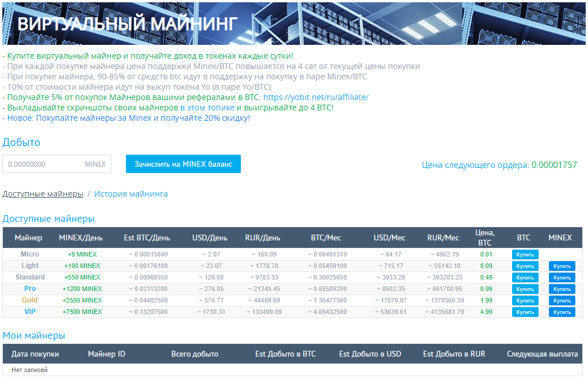Buy the VIP miner using MINEX
Viewport: 588px width, 379px height.
(x=562, y=312)
